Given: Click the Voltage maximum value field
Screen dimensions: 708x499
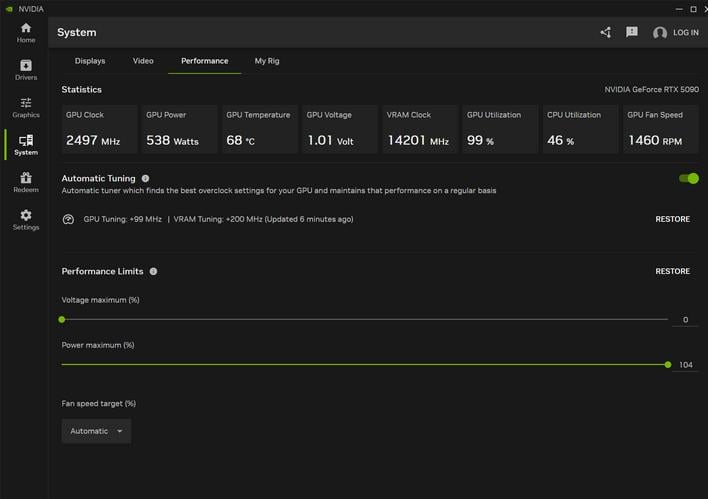Looking at the screenshot, I should tap(685, 320).
